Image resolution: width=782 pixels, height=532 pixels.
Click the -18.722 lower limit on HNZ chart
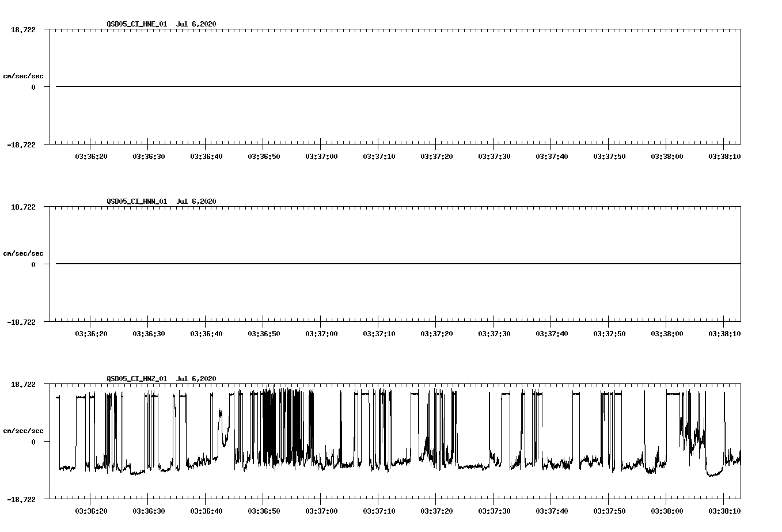tap(21, 500)
